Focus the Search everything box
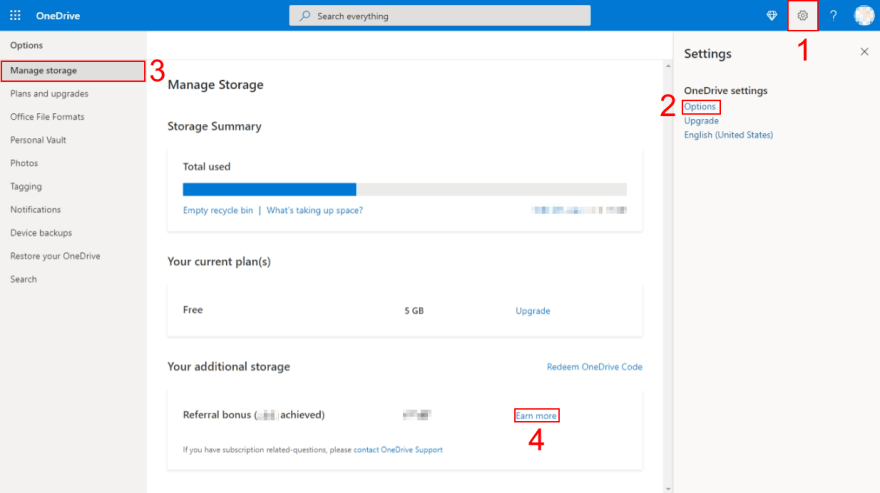Screen dimensions: 880x493 click(x=439, y=16)
